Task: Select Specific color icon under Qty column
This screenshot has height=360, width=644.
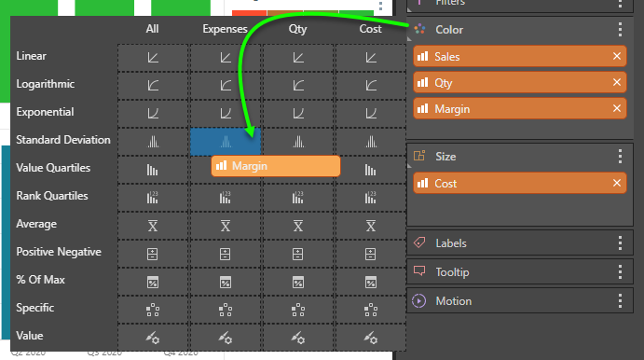Action: click(298, 310)
